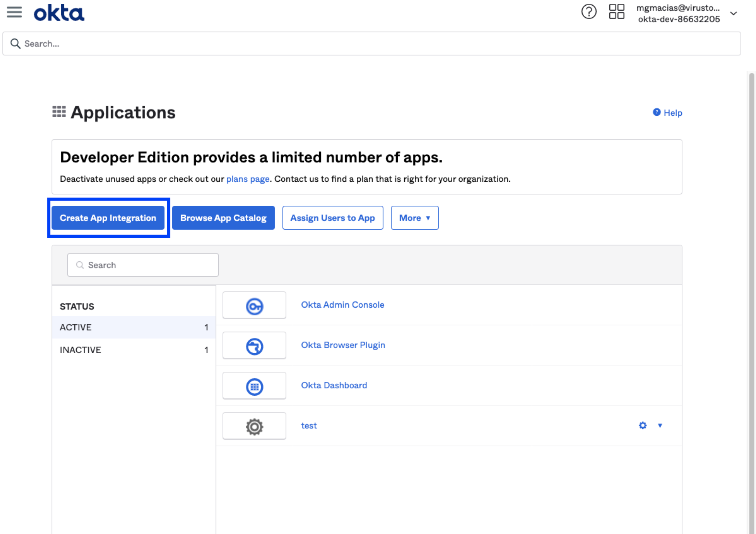Click the Applications grid heading icon

click(59, 112)
